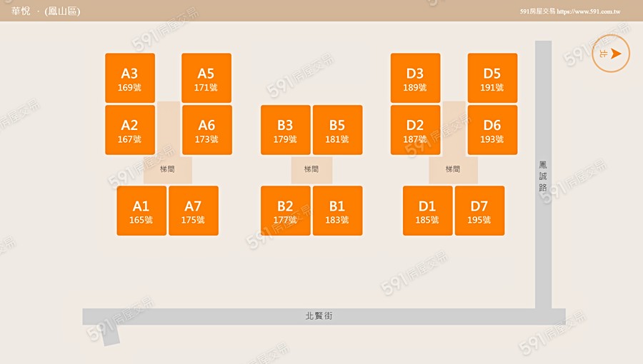
Task: Choose unit D6 at 193號
Action: 492,130
